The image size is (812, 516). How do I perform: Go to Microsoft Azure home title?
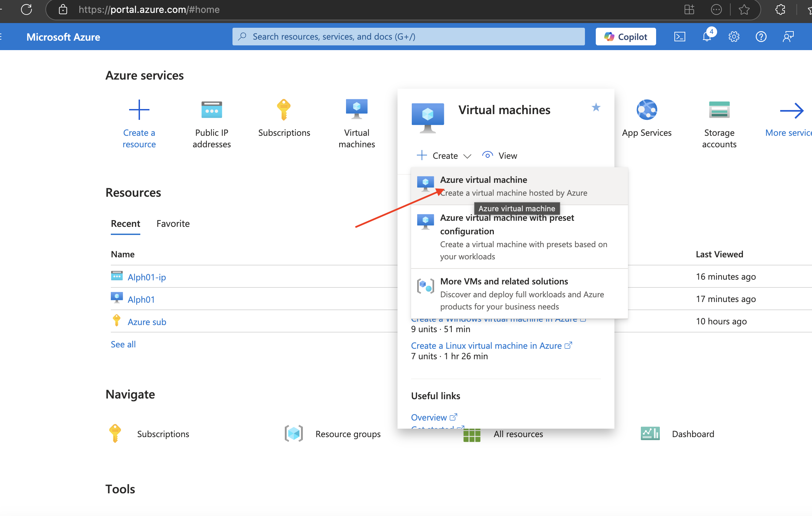tap(63, 37)
